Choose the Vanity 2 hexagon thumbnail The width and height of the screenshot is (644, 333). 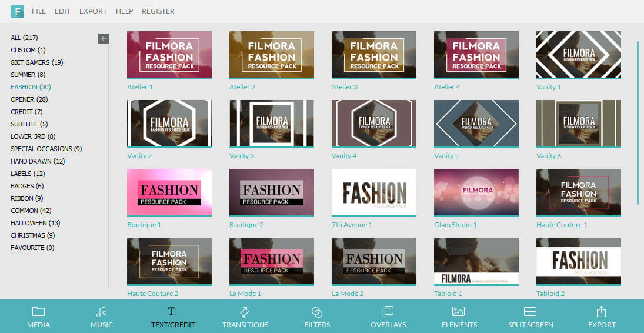point(169,124)
